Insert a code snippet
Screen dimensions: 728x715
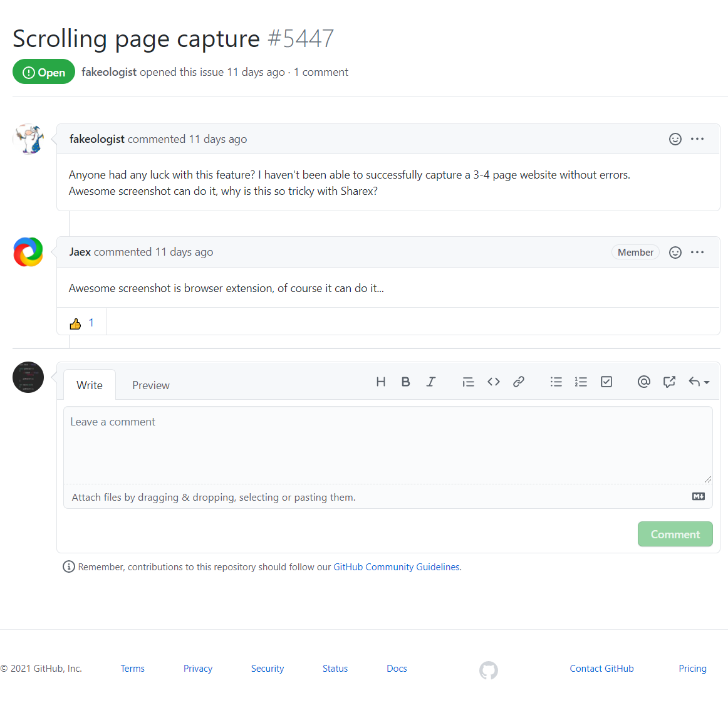tap(493, 382)
